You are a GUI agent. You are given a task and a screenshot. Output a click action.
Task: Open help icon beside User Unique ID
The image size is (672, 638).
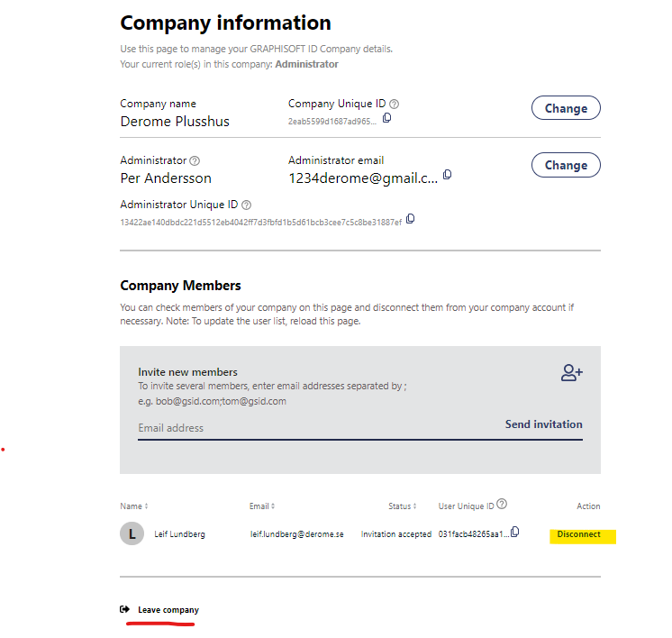click(502, 505)
